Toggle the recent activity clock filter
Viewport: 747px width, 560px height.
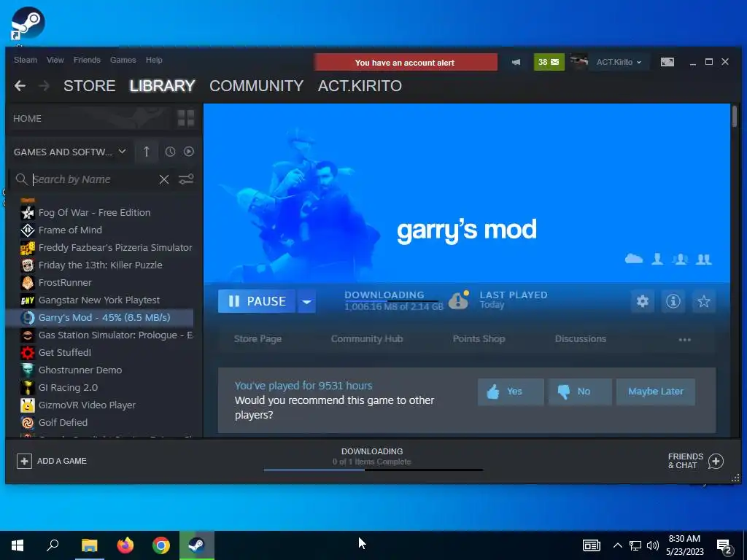170,152
